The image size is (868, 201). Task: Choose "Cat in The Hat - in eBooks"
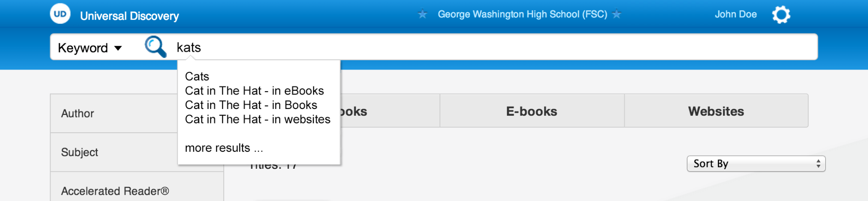(254, 91)
